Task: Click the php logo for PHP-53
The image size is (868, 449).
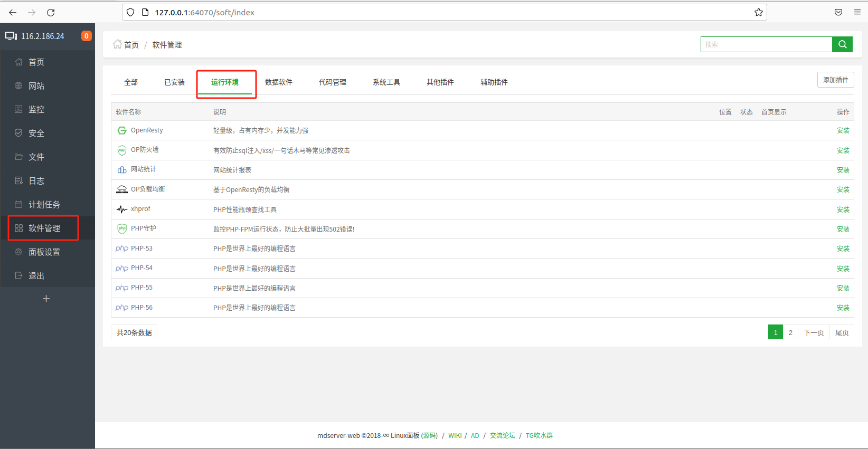Action: tap(122, 249)
